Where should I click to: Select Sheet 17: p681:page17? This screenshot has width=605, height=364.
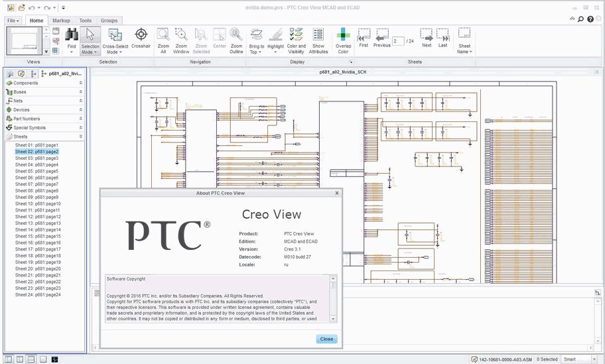pyautogui.click(x=38, y=249)
